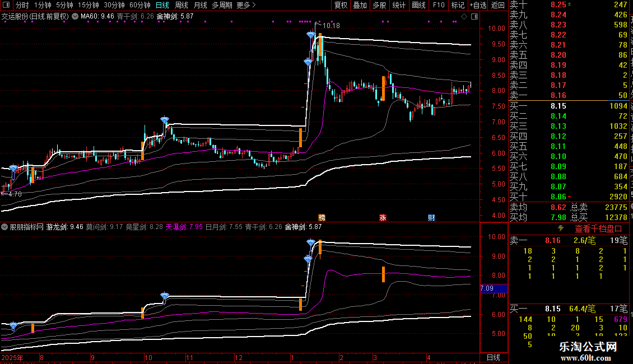Click the 叠加 overlay button
633x364 pixels.
coord(360,5)
